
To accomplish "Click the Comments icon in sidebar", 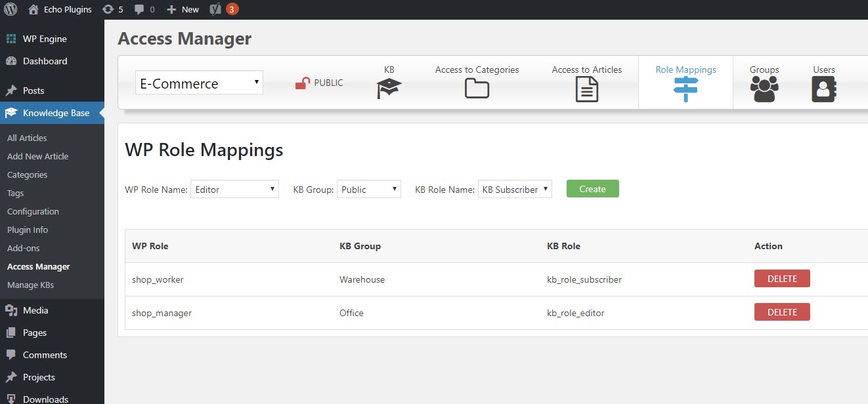I will pos(11,355).
